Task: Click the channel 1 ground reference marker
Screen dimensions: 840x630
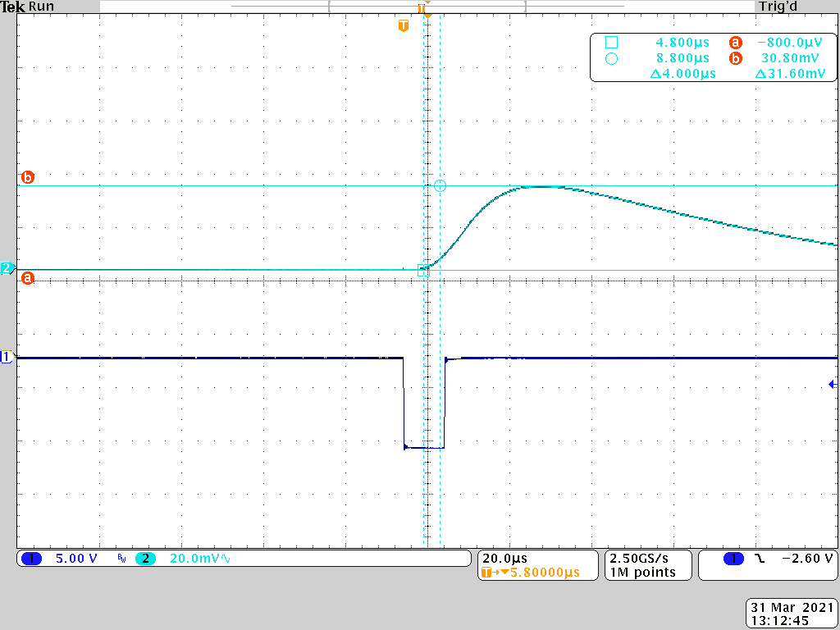Action: (7, 357)
